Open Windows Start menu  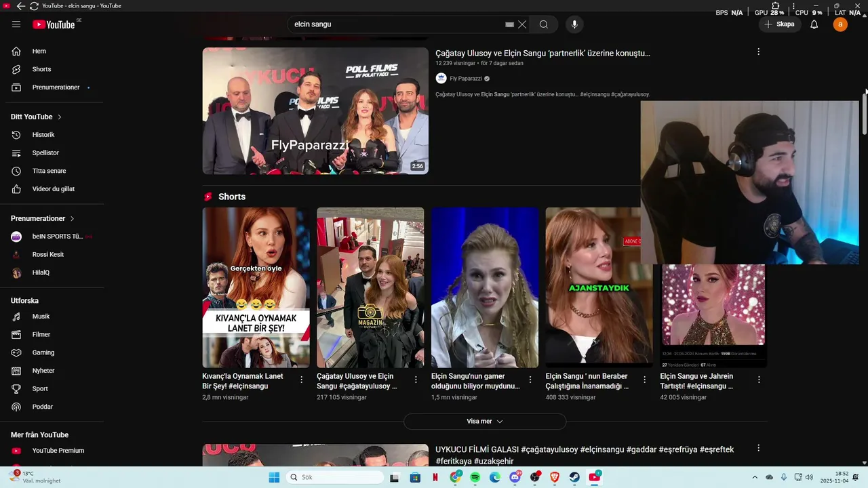pos(274,478)
